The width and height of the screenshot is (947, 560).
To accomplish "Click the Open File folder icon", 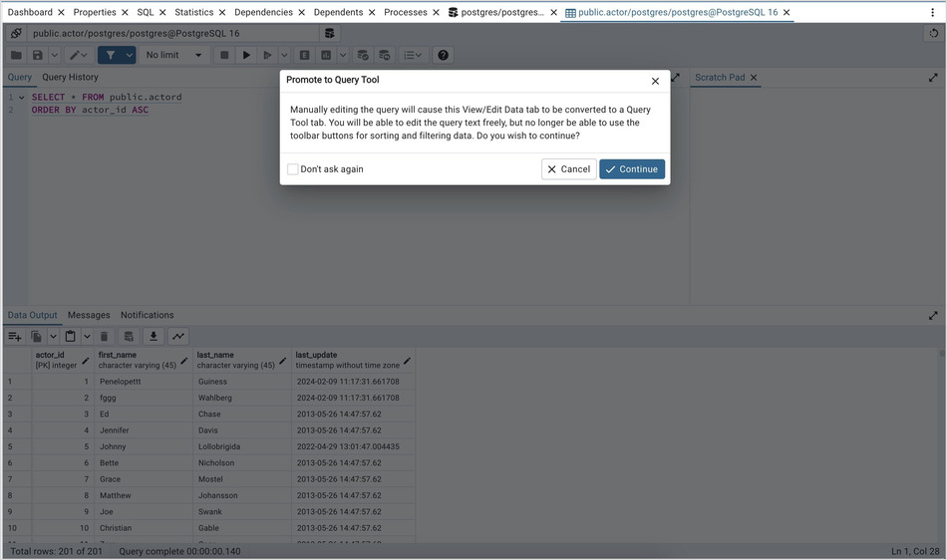I will 16,56.
